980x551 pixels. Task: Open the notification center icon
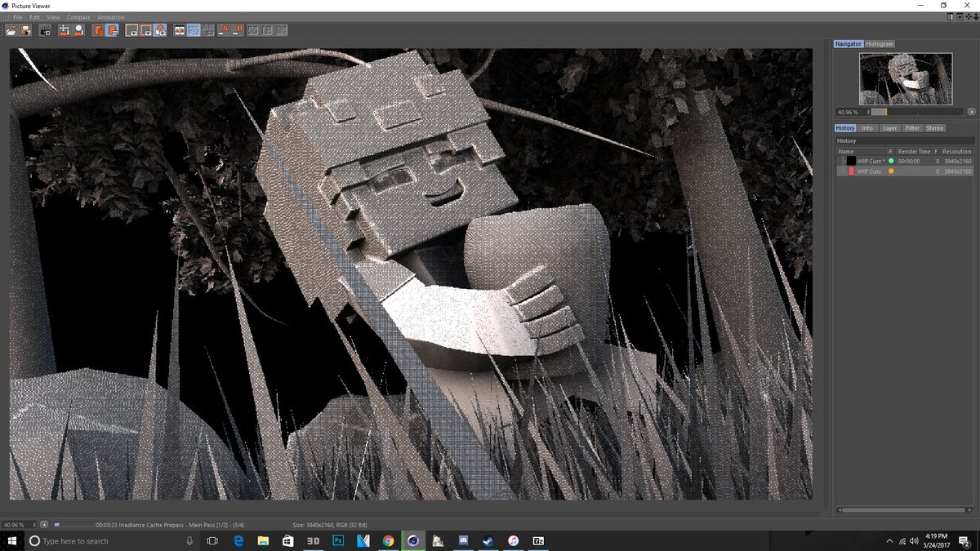(964, 540)
